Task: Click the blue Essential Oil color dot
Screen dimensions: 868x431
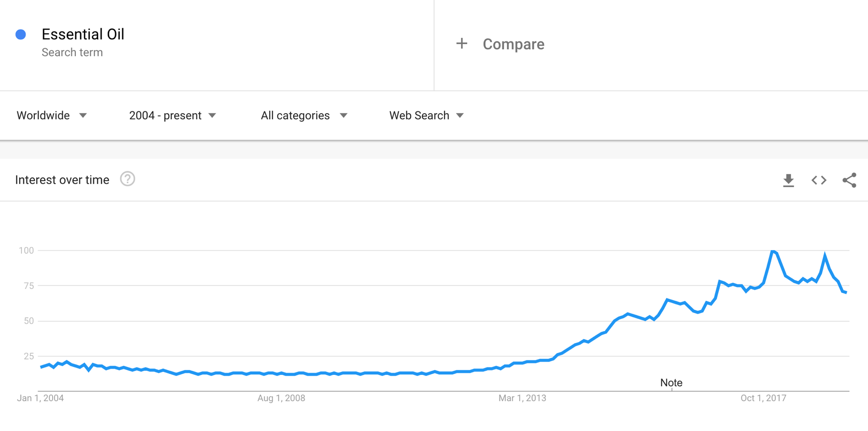Action: 21,34
